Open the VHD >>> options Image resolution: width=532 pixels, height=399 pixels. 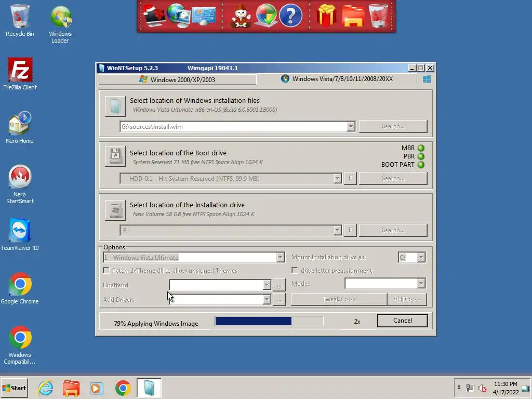[x=407, y=299]
